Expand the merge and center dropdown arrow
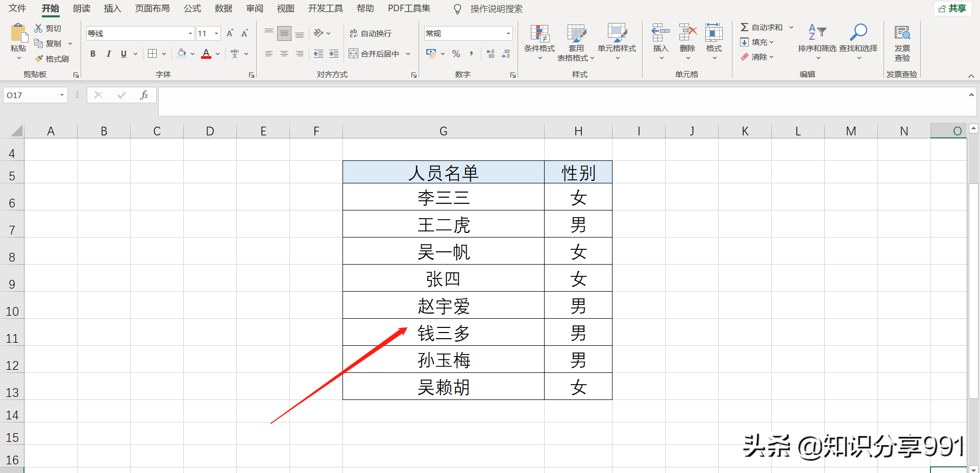Viewport: 980px width, 473px height. point(408,54)
